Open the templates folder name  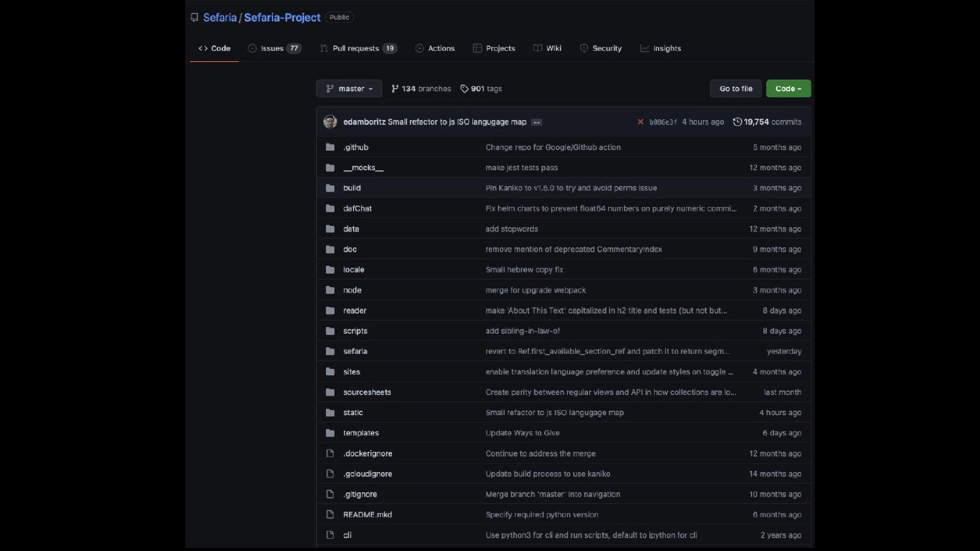click(361, 433)
